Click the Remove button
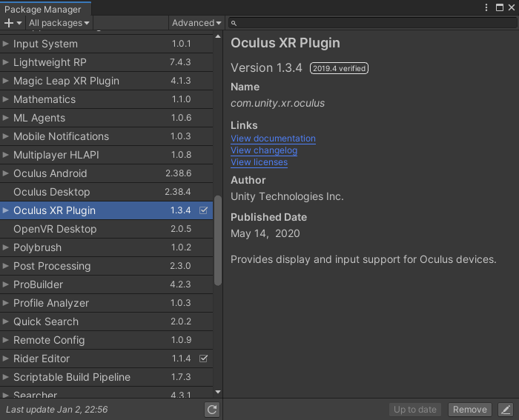519x420 pixels. [470, 410]
